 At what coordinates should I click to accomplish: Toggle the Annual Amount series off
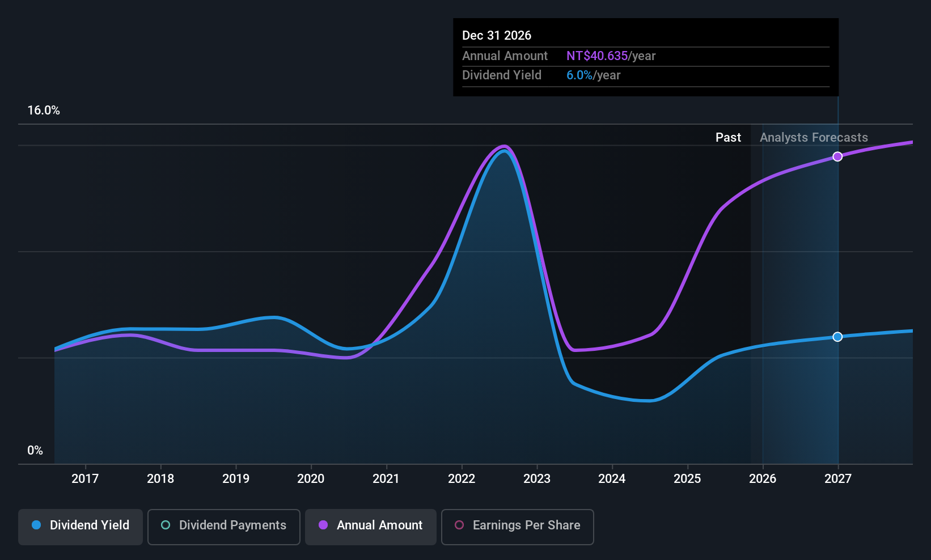click(x=370, y=525)
